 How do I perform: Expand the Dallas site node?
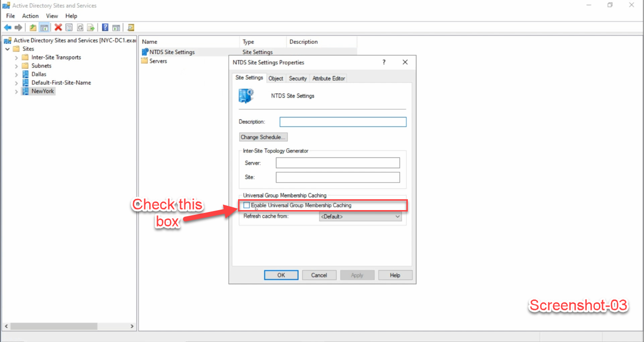pyautogui.click(x=17, y=74)
